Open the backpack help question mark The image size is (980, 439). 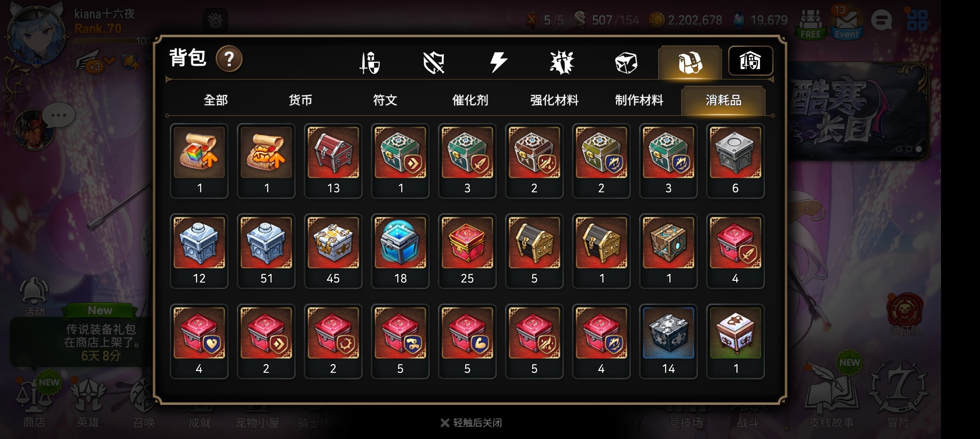[229, 59]
